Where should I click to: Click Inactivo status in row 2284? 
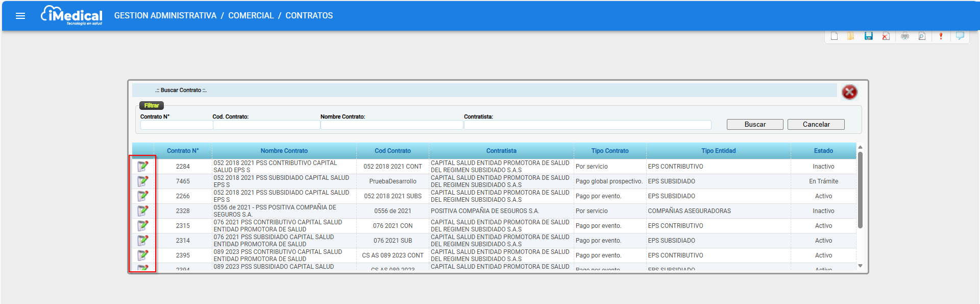tap(823, 167)
